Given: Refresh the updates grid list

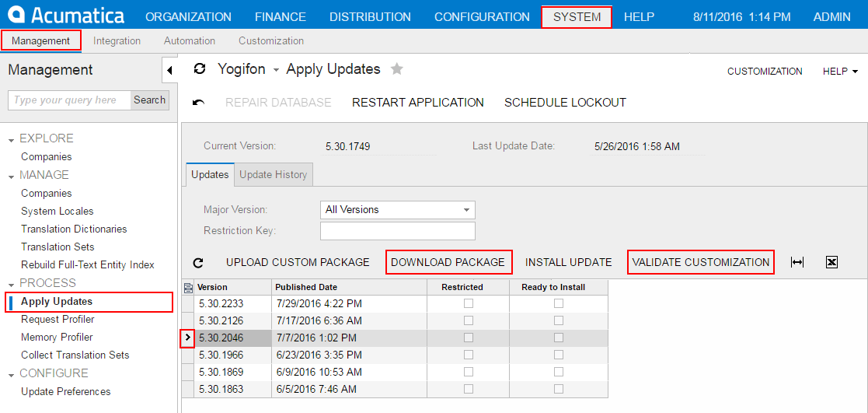Looking at the screenshot, I should (x=198, y=263).
